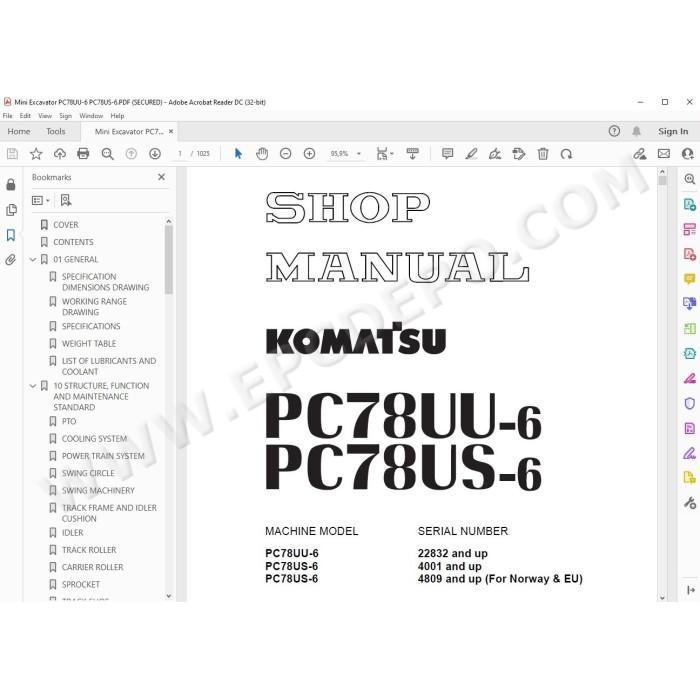
Task: Open the Sign document tool icon
Action: 495,154
